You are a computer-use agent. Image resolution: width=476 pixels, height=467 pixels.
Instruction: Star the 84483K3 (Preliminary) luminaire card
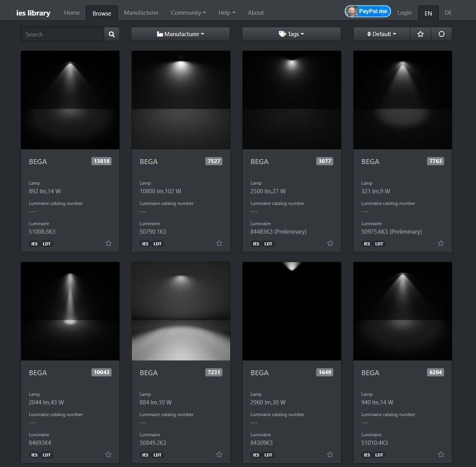(330, 243)
